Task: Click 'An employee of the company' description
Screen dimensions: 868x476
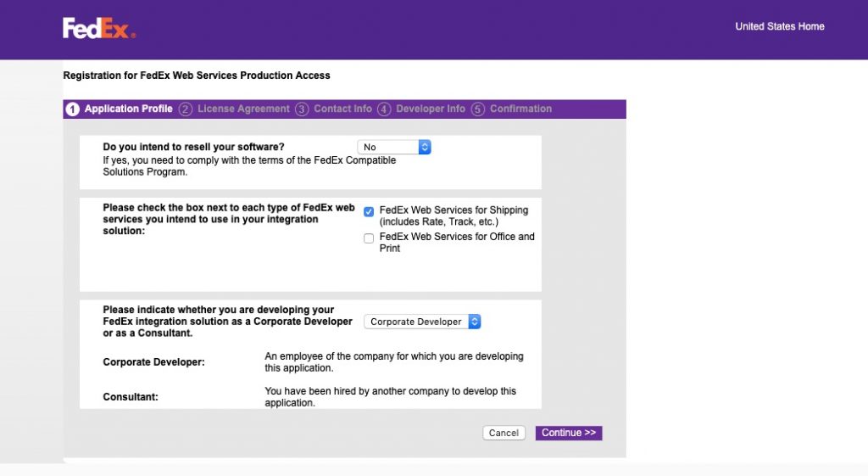Action: (x=394, y=361)
